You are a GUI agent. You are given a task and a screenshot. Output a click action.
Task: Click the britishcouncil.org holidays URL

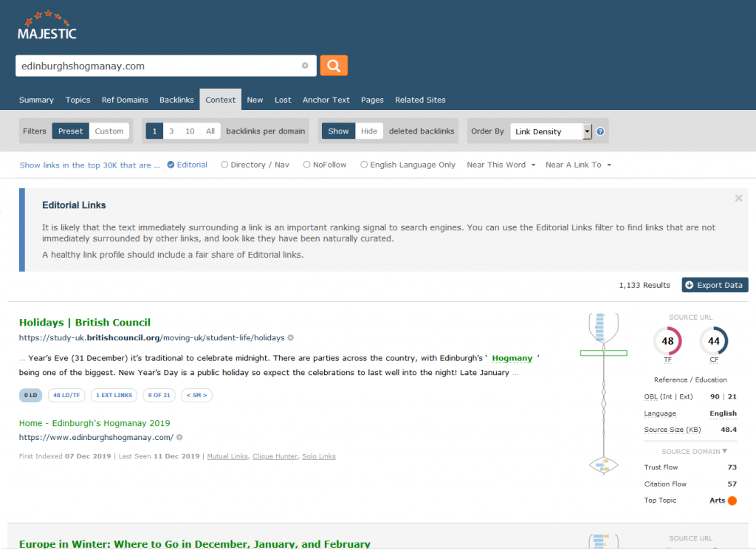[x=152, y=338]
